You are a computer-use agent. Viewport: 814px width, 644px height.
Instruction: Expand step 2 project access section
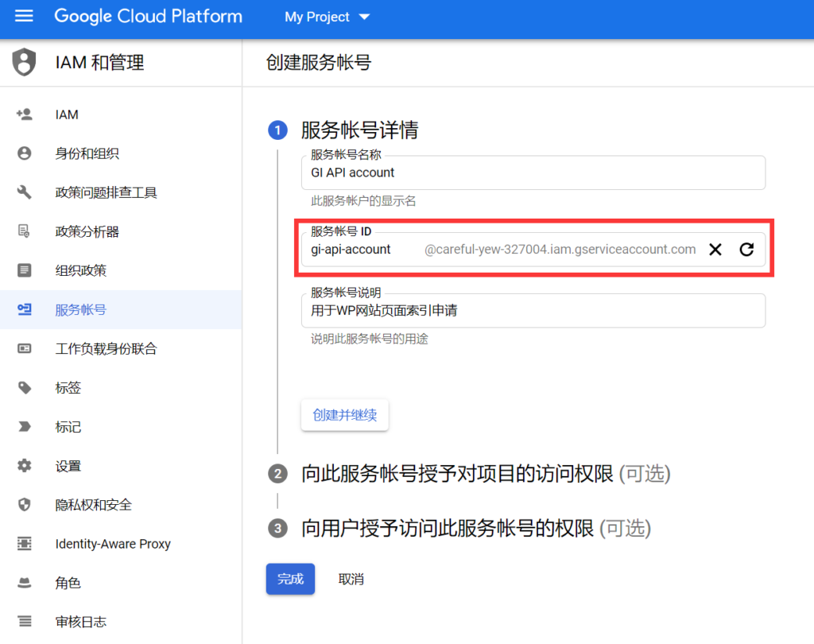pos(486,475)
